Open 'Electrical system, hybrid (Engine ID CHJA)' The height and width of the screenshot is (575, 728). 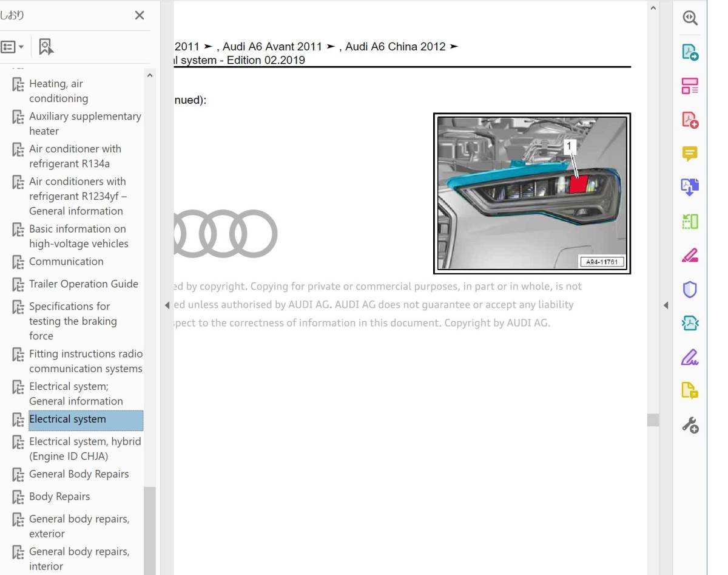(x=85, y=449)
